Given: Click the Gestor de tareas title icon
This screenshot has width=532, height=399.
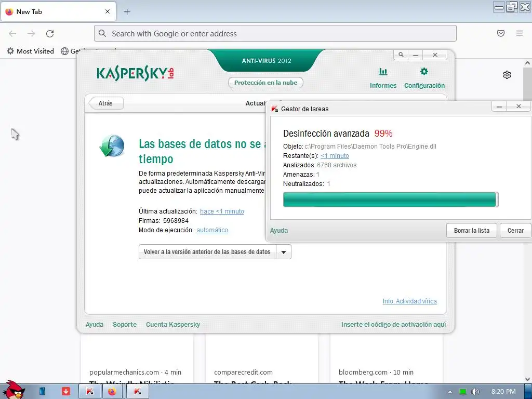Looking at the screenshot, I should (275, 109).
